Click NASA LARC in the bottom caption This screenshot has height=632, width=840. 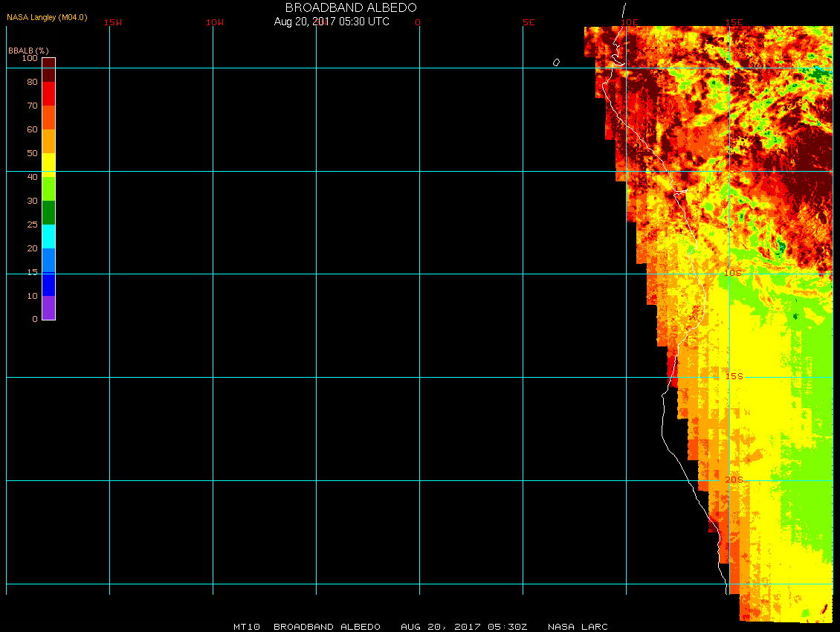point(578,627)
